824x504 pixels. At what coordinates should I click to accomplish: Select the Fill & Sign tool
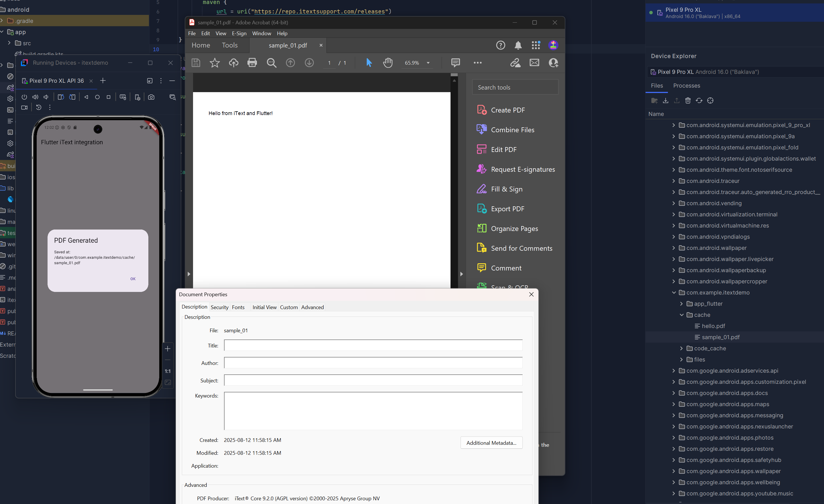coord(506,189)
